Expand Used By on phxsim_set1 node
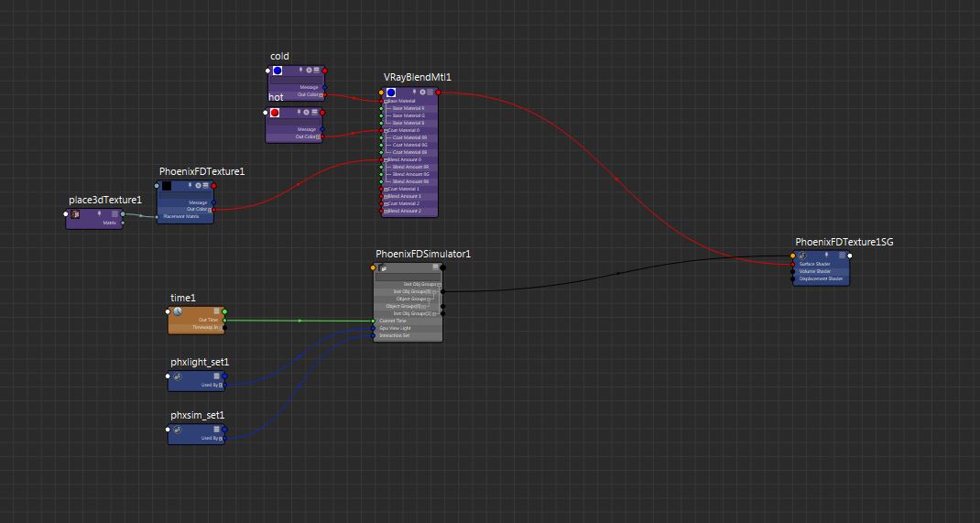980x523 pixels. coord(221,439)
